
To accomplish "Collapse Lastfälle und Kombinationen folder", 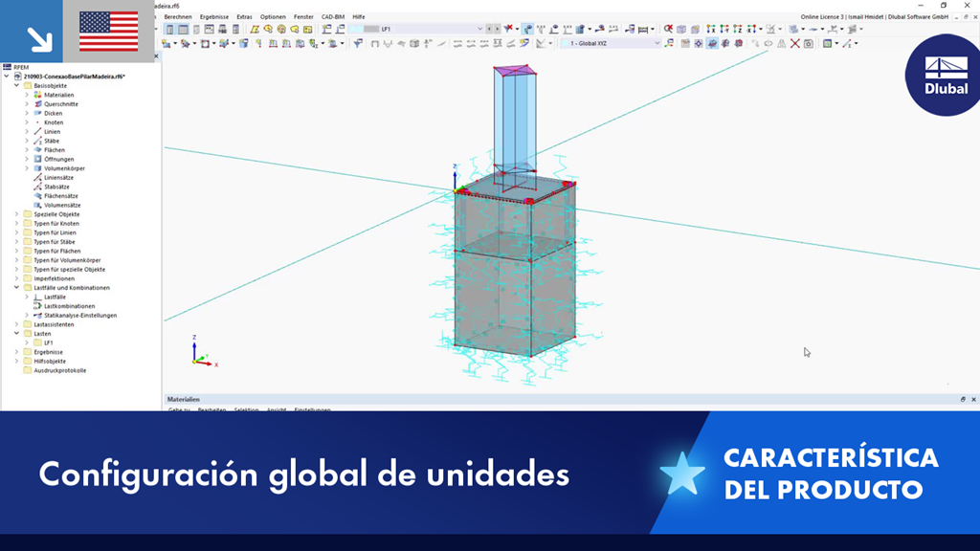I will (x=17, y=288).
